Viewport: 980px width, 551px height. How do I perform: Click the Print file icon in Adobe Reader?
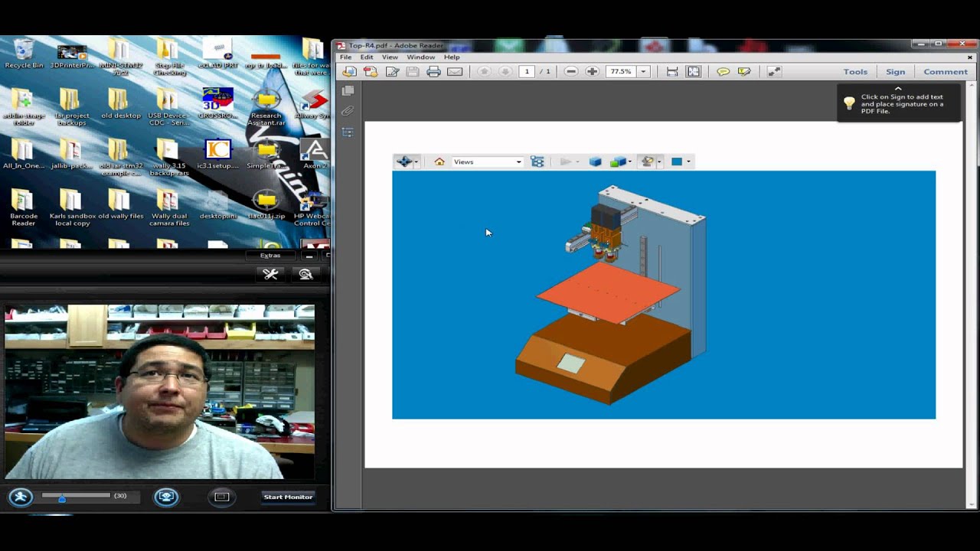click(x=433, y=71)
